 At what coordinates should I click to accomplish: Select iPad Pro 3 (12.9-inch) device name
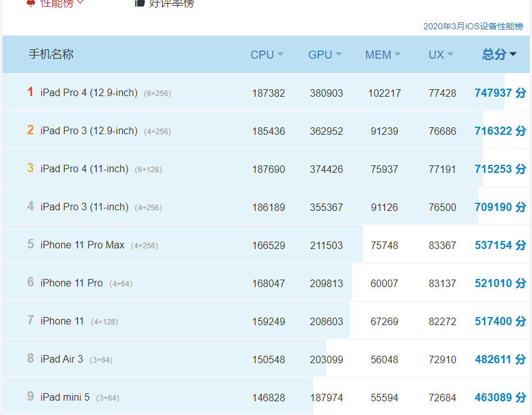[89, 131]
